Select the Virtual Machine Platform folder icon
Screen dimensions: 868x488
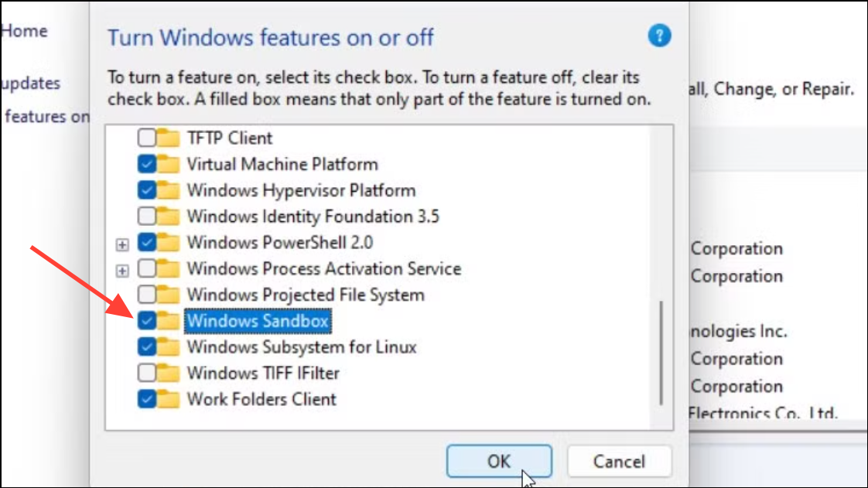[x=169, y=164]
